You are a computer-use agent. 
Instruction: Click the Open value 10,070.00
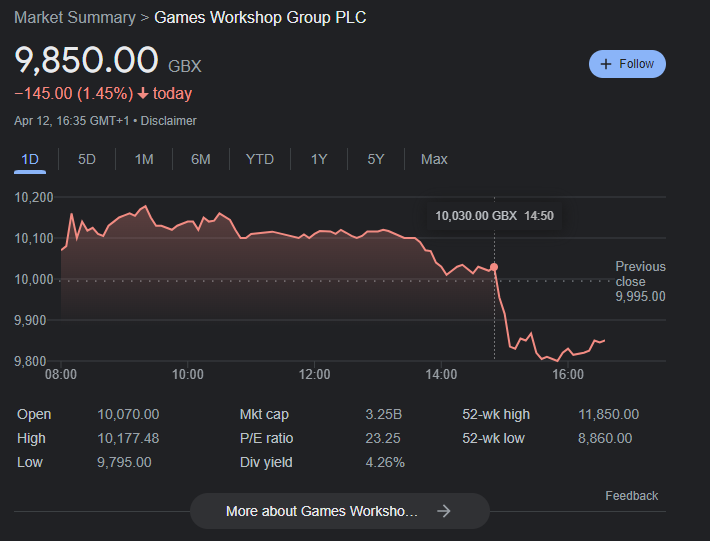[x=128, y=414]
